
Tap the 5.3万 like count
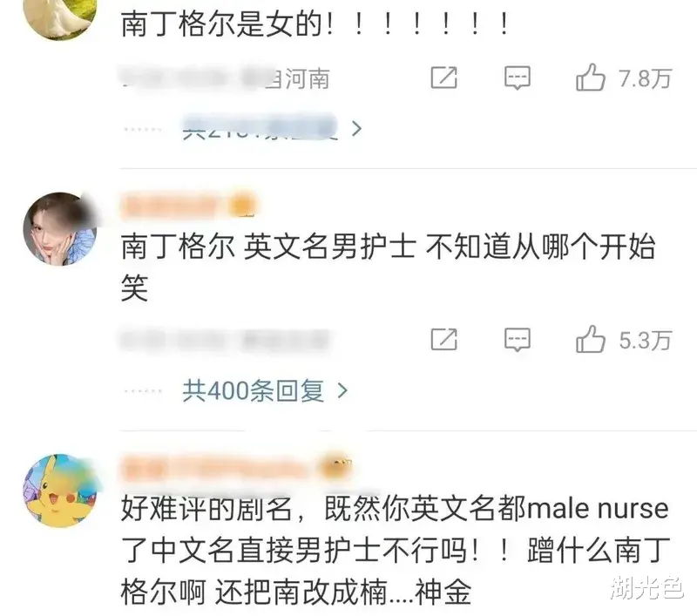[x=645, y=341]
